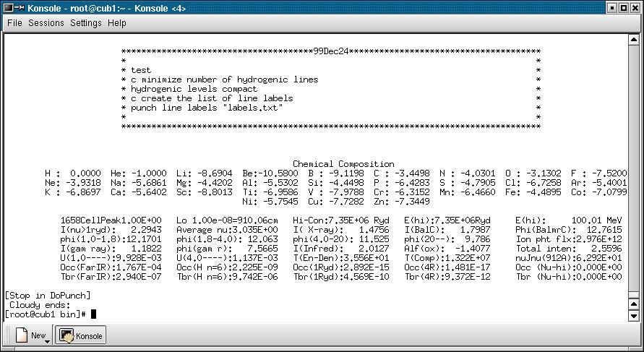The image size is (644, 352).
Task: Click the New session page icon
Action: click(x=22, y=335)
